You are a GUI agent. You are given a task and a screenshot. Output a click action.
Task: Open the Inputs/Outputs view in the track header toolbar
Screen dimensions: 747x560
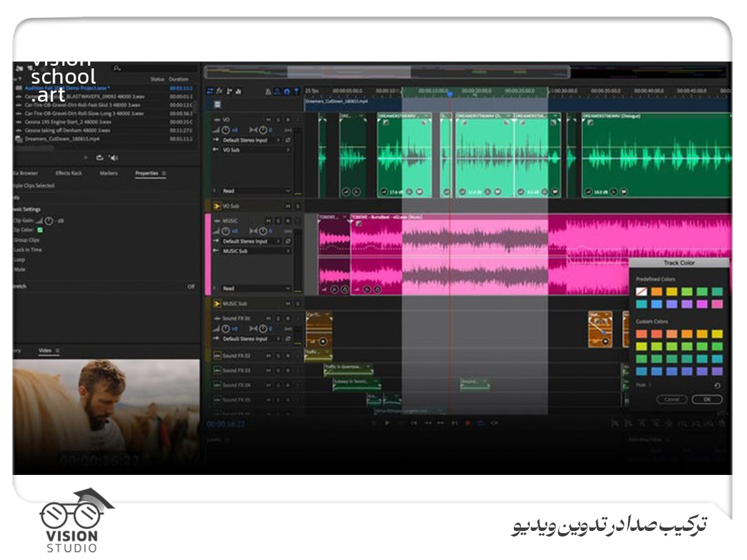210,91
